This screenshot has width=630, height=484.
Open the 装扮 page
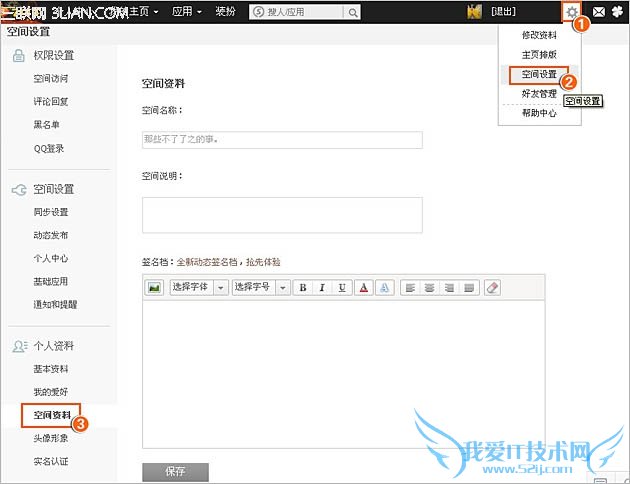(x=225, y=11)
